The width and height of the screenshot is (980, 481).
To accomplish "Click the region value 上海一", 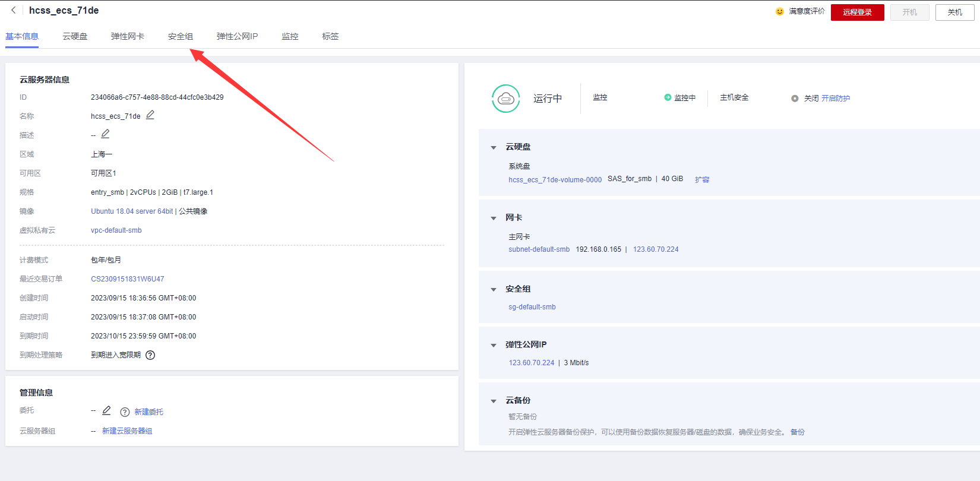I will pos(102,154).
